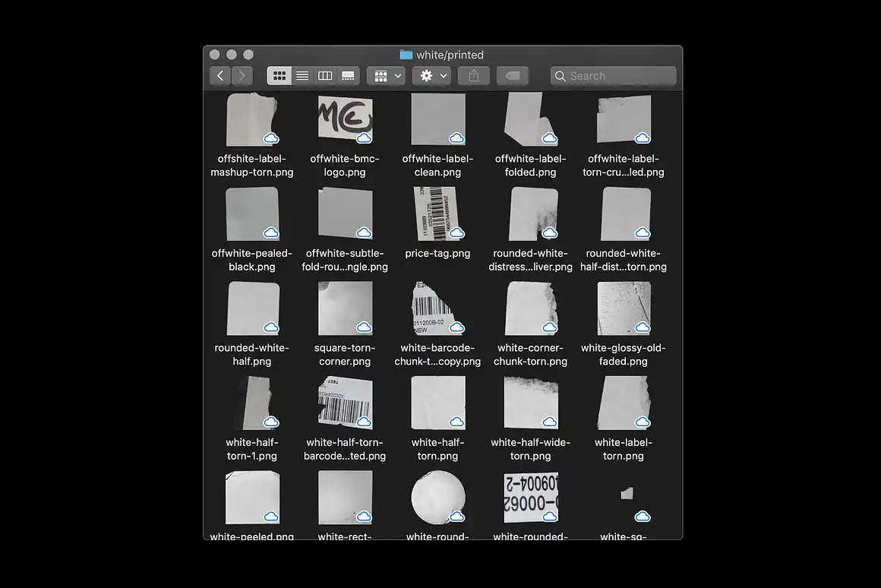Viewport: 881px width, 588px height.
Task: Select the square-torn-corner.png thumbnail
Action: point(346,308)
